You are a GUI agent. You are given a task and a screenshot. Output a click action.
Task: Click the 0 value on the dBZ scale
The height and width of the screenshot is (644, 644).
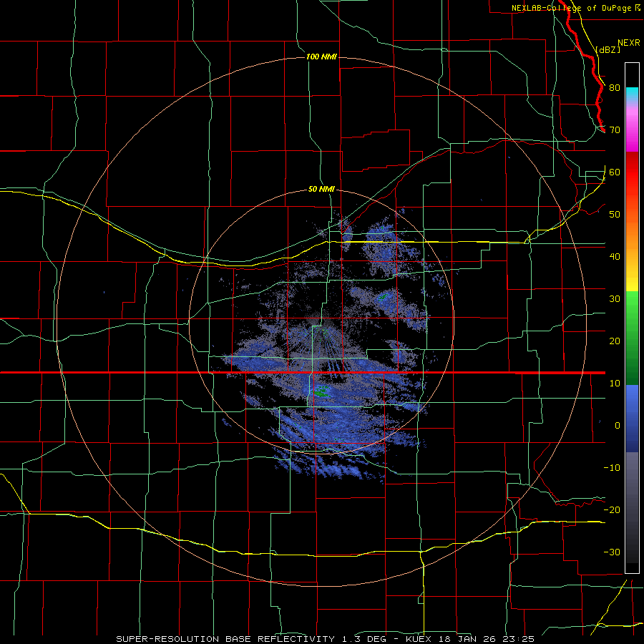pos(618,426)
